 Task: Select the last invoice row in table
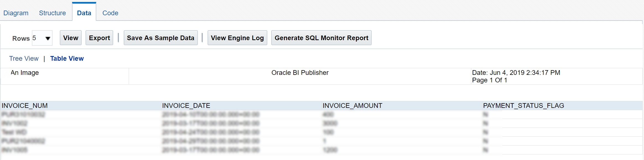pyautogui.click(x=15, y=150)
